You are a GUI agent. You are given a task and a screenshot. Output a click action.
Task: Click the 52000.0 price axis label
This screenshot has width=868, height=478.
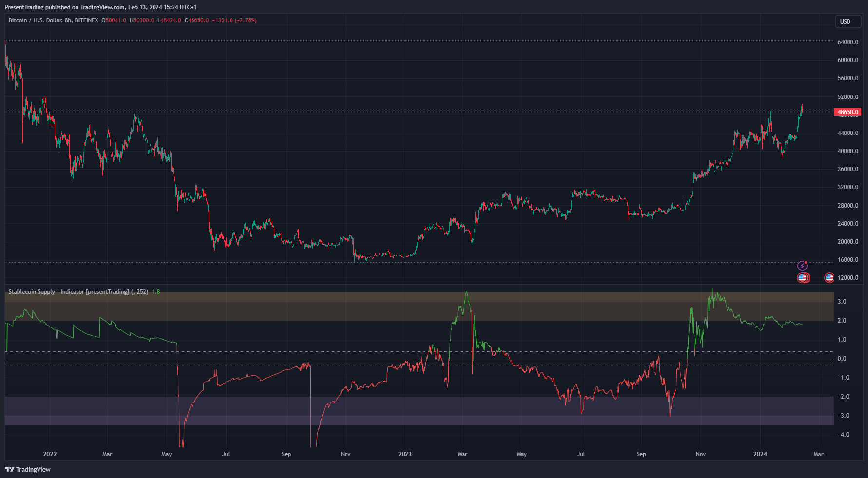848,97
